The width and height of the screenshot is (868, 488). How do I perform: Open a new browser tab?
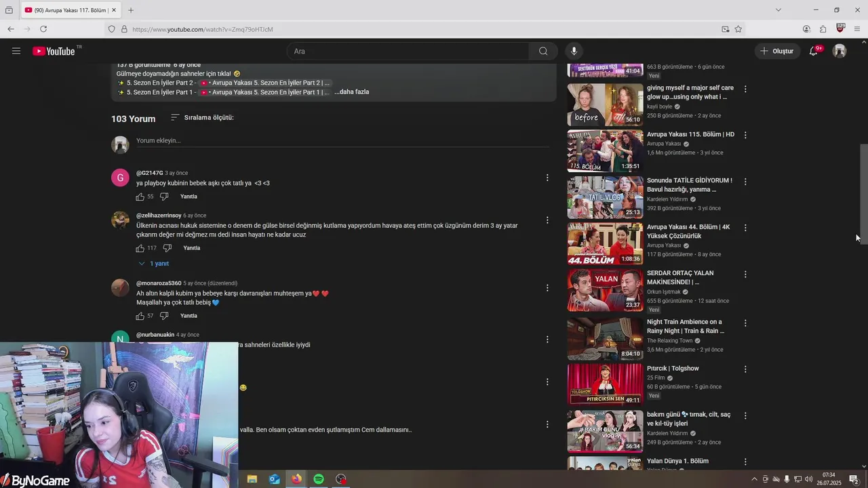[x=131, y=10]
